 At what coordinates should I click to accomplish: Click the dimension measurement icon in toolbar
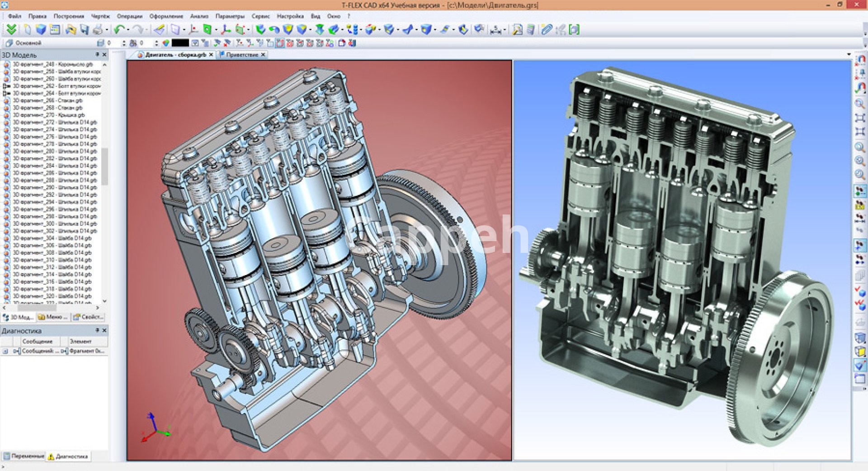[x=496, y=30]
